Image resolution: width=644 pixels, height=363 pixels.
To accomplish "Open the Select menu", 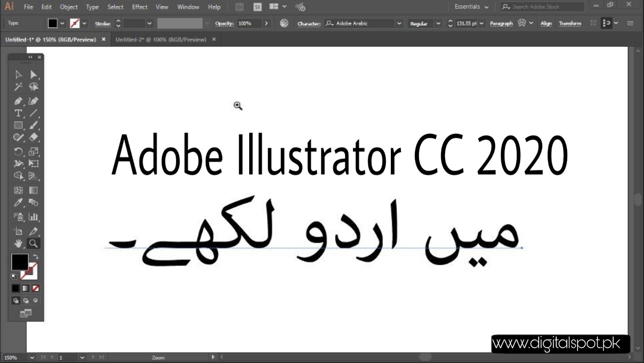I will point(115,7).
